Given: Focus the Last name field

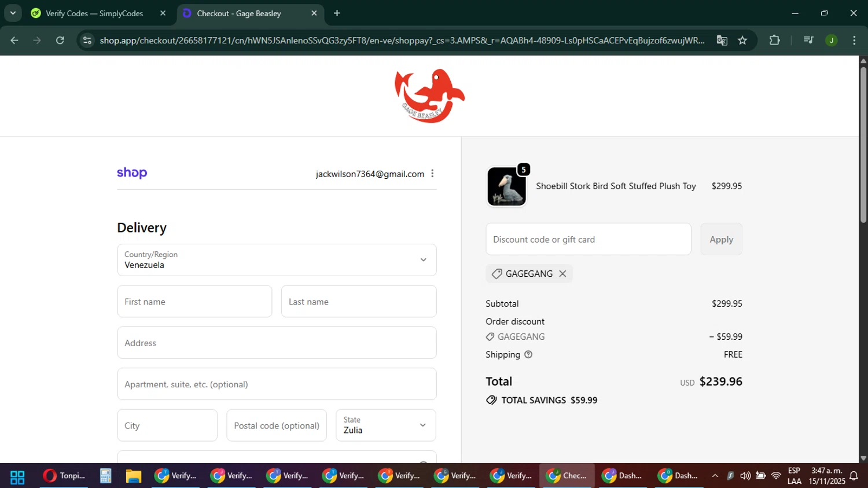Looking at the screenshot, I should point(359,302).
